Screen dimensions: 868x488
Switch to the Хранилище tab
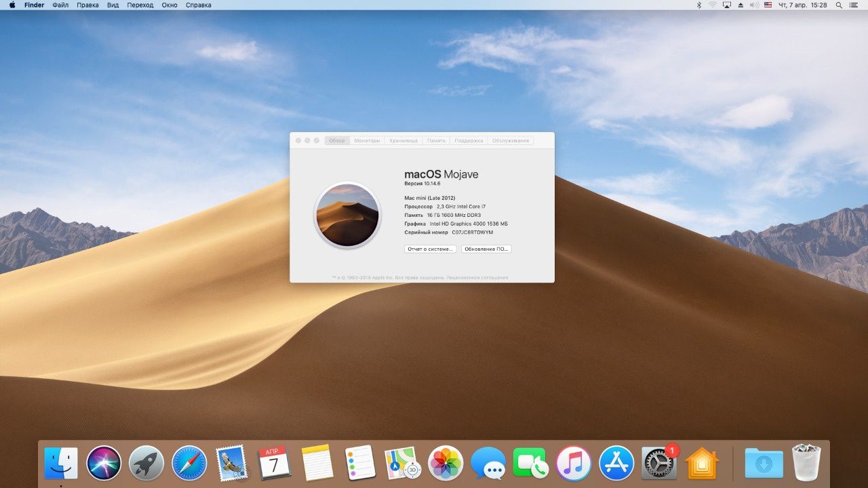click(x=403, y=140)
